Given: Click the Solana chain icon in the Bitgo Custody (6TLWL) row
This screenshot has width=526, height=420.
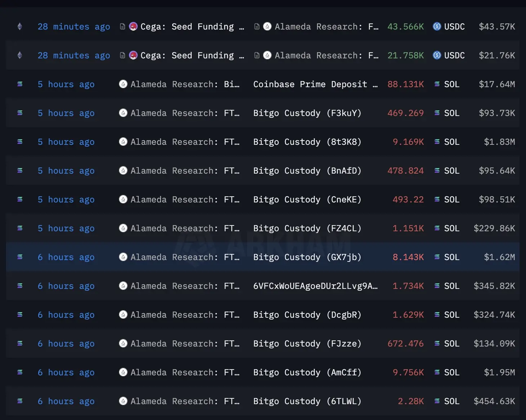Looking at the screenshot, I should pyautogui.click(x=20, y=401).
